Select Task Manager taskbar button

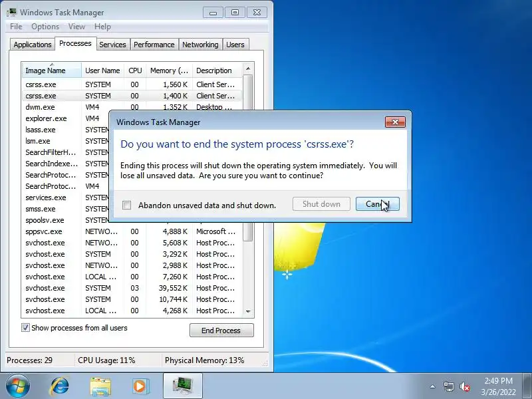182,386
